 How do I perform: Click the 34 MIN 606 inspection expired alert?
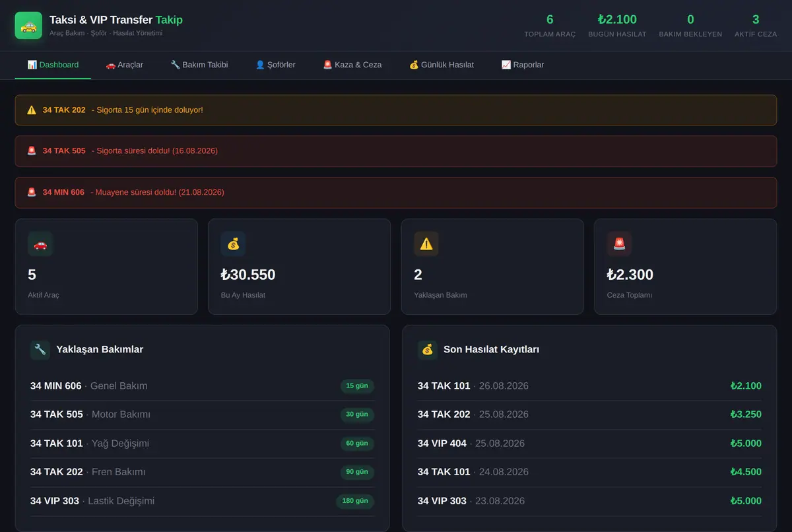click(396, 192)
